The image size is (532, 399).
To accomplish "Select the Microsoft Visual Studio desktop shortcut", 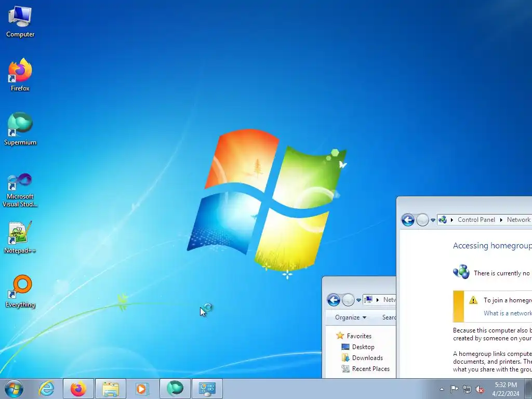I will pyautogui.click(x=20, y=190).
